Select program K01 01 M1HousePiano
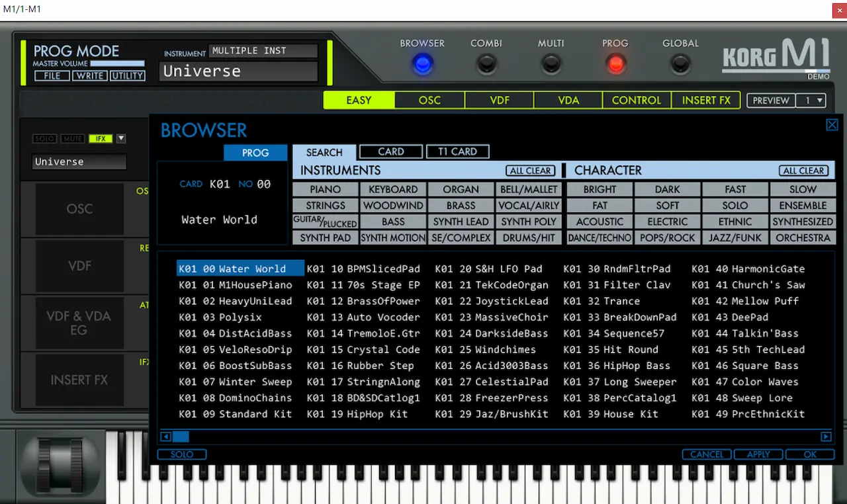This screenshot has width=847, height=504. [236, 285]
